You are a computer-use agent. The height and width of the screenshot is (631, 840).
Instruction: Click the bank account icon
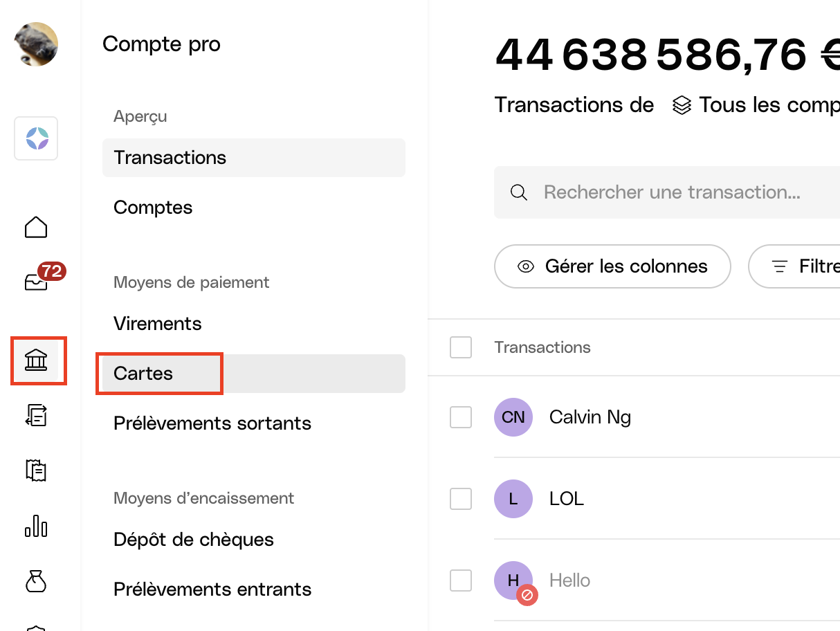pyautogui.click(x=37, y=360)
